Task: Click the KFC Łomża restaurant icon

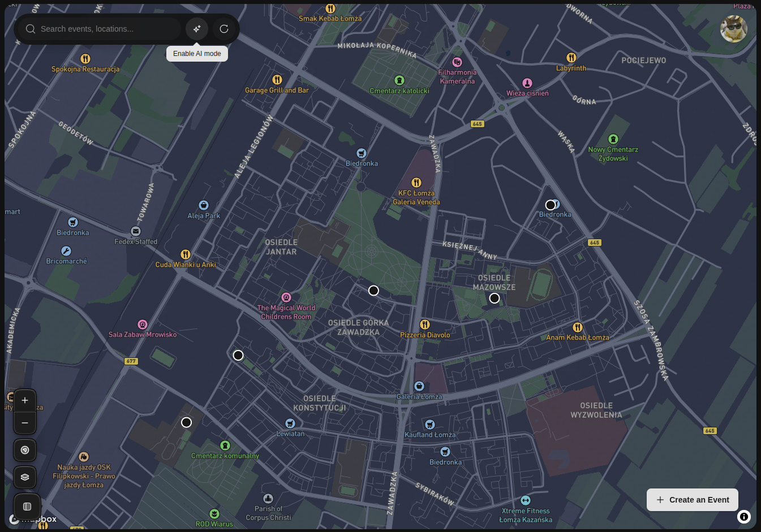Action: [x=416, y=183]
